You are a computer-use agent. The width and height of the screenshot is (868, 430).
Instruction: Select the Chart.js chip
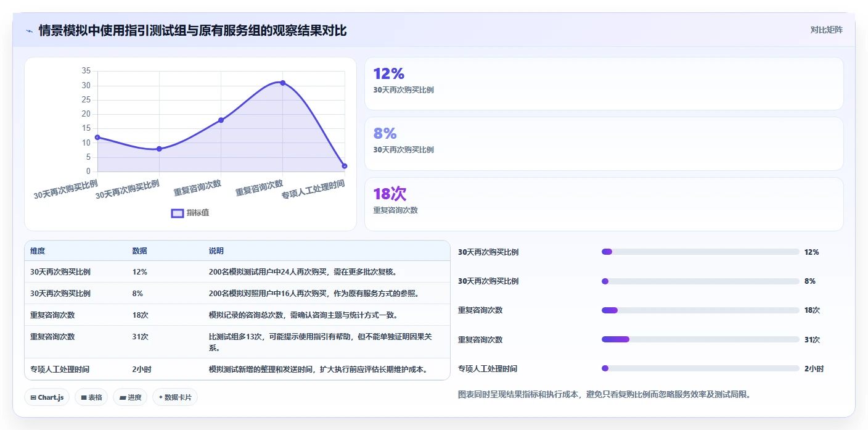(47, 397)
